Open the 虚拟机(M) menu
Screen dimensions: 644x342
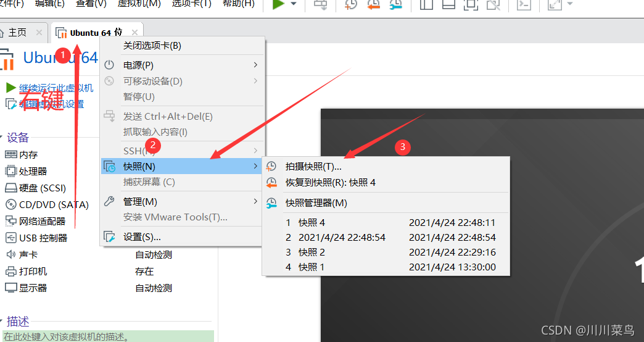coord(139,4)
